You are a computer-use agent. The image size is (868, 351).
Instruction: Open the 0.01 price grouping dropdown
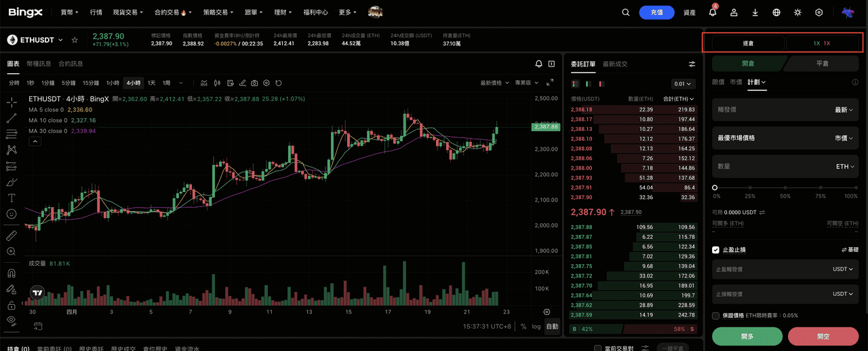tap(683, 84)
